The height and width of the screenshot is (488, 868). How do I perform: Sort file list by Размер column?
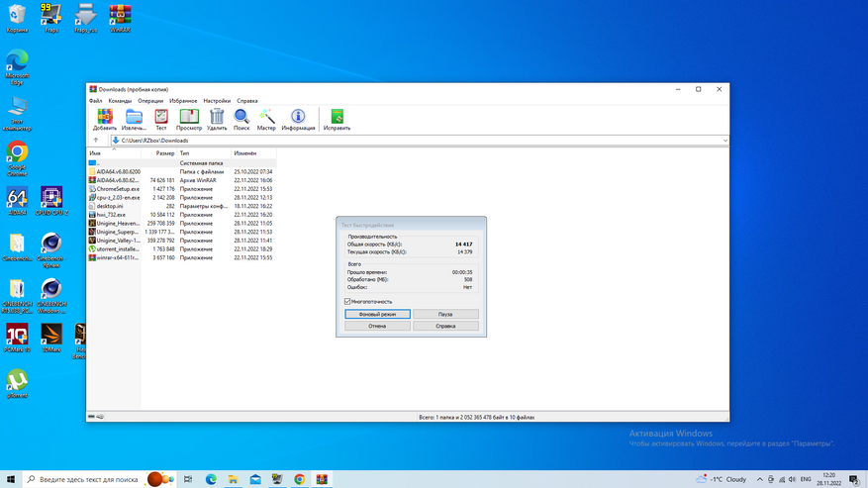pos(164,153)
